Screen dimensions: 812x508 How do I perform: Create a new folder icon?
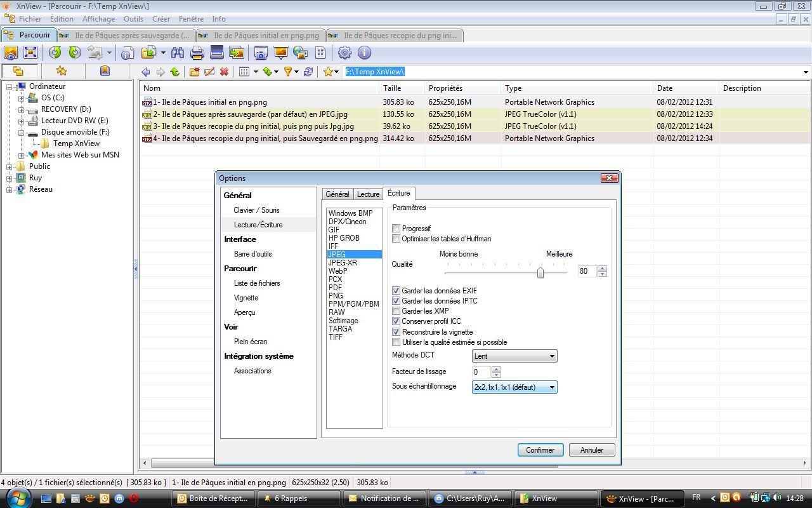(x=195, y=72)
